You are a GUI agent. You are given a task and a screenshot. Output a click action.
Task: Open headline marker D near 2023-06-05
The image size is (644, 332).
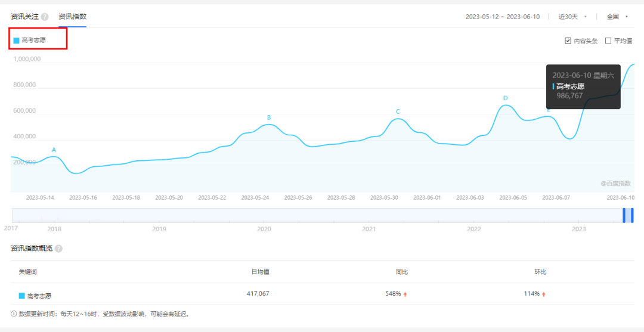[505, 98]
